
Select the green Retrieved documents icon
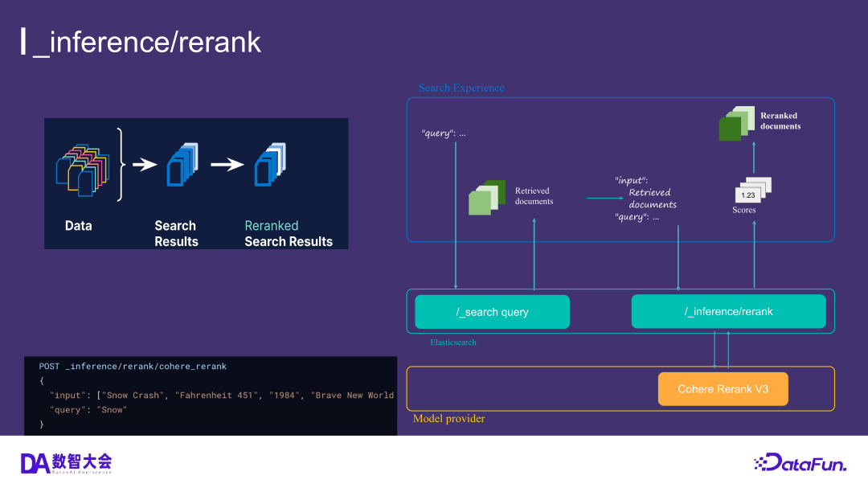click(486, 199)
